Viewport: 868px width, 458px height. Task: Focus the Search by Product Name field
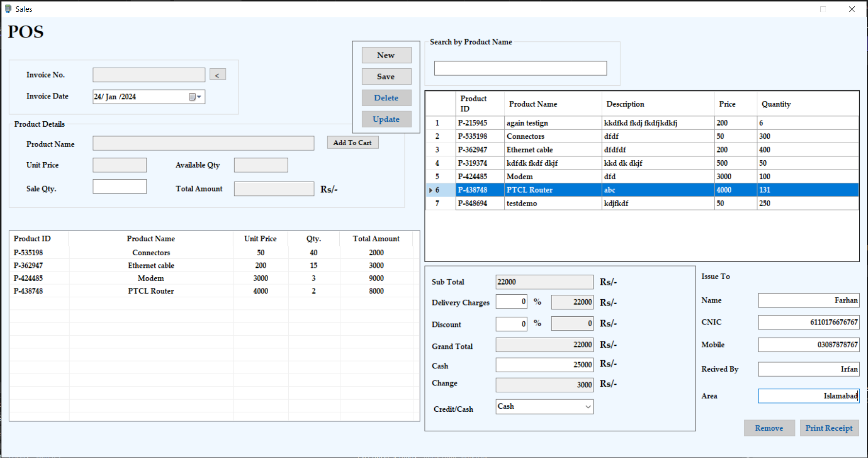point(520,68)
